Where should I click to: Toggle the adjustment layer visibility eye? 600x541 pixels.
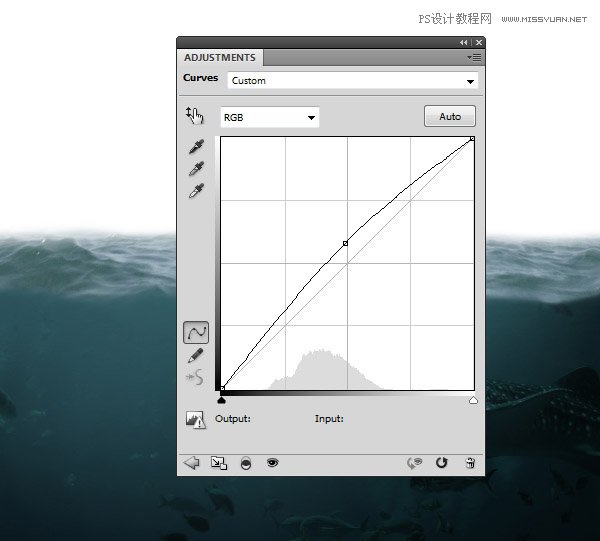pos(272,463)
